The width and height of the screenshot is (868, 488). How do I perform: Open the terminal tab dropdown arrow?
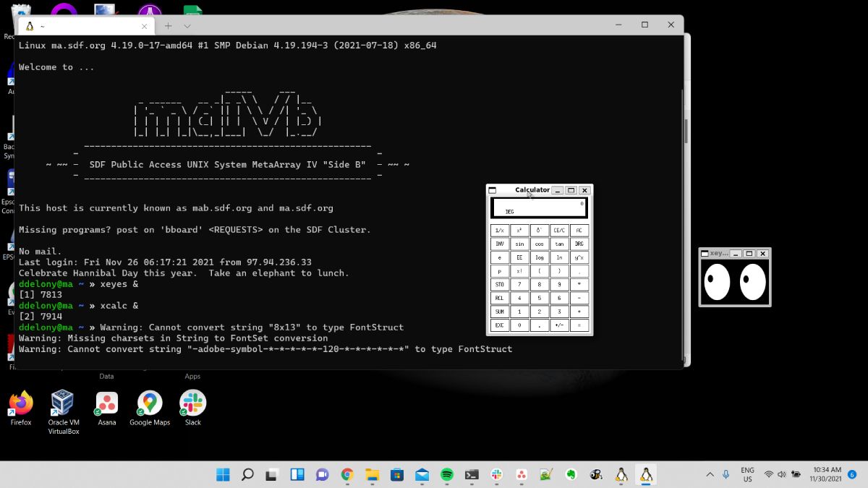click(187, 25)
